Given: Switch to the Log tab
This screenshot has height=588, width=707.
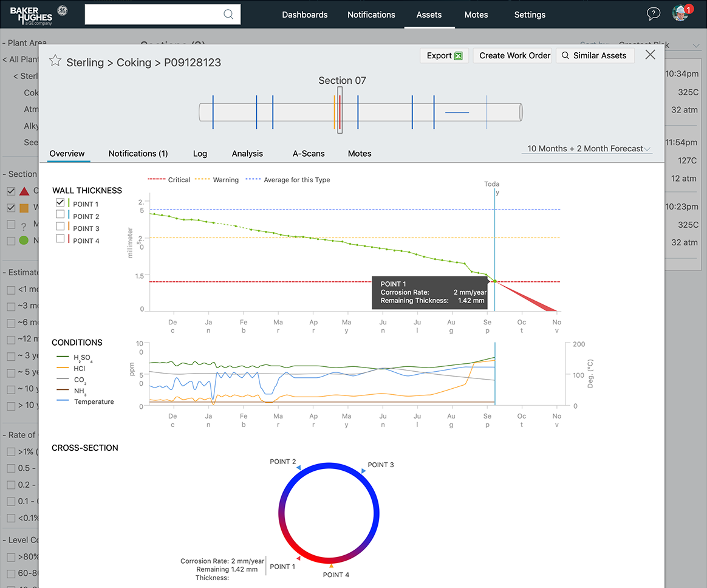Looking at the screenshot, I should click(200, 153).
